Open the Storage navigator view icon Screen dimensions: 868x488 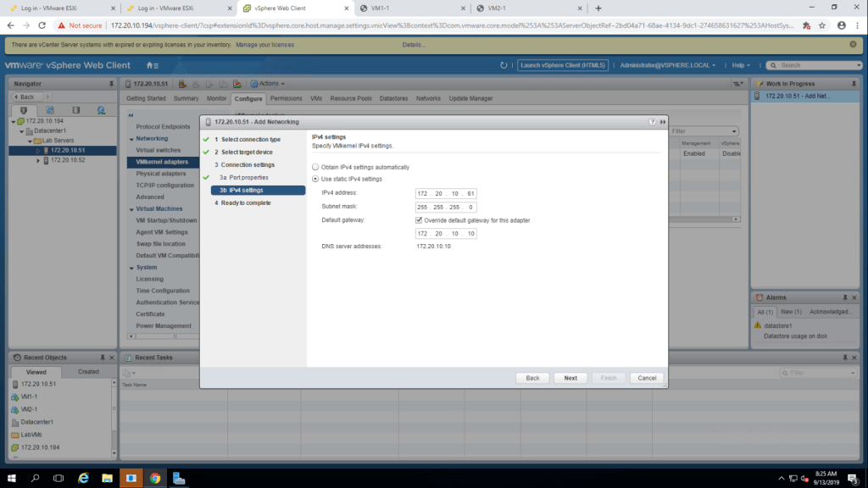coord(75,110)
